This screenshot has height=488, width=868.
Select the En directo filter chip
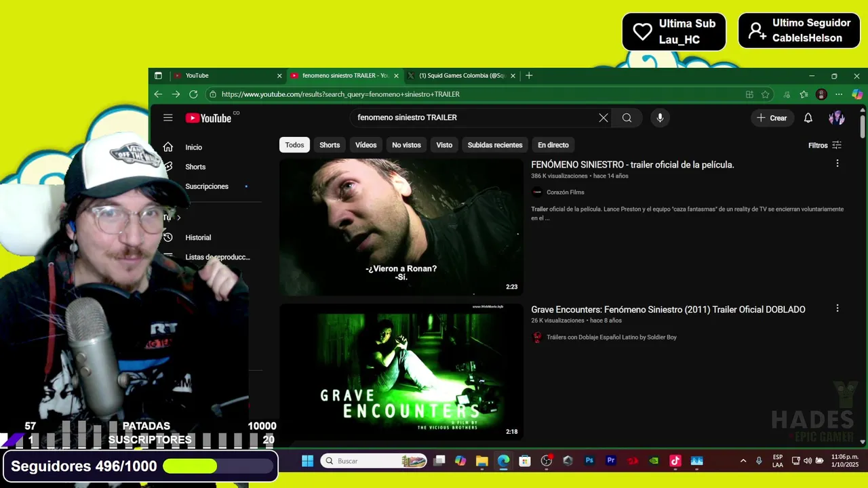pyautogui.click(x=553, y=145)
